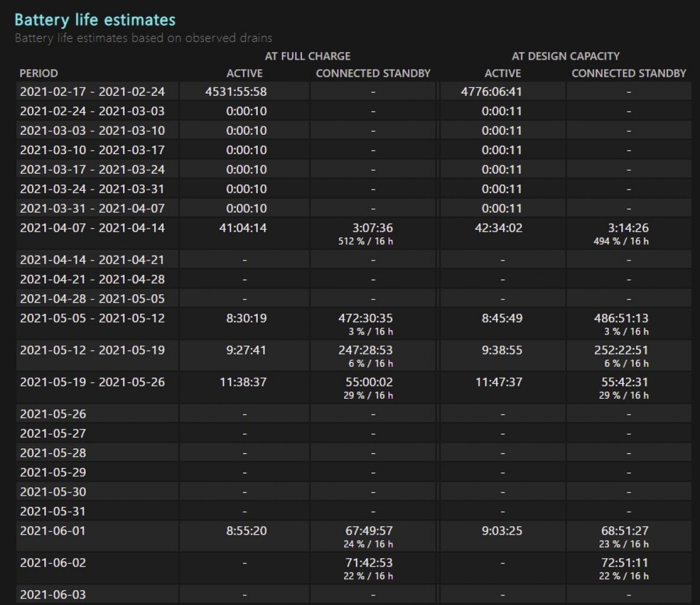Click the subtitle 'Battery life estimates based on observed drains'

coord(143,38)
